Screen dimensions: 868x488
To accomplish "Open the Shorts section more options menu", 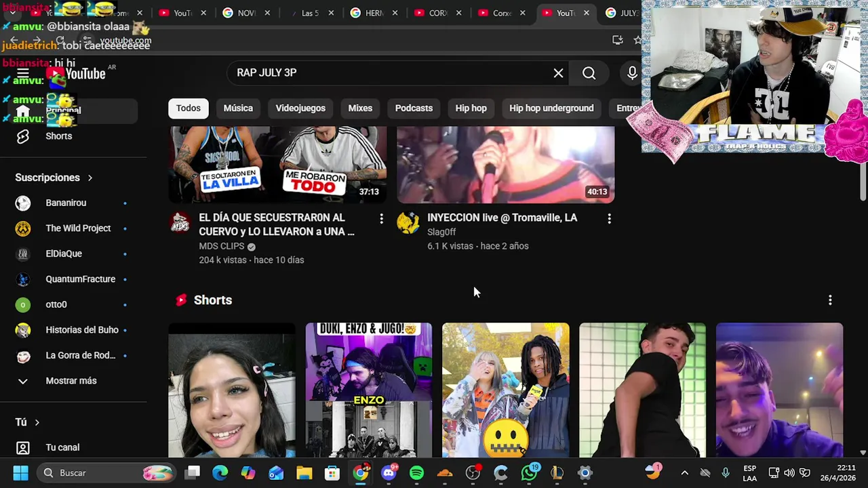I will (x=830, y=300).
